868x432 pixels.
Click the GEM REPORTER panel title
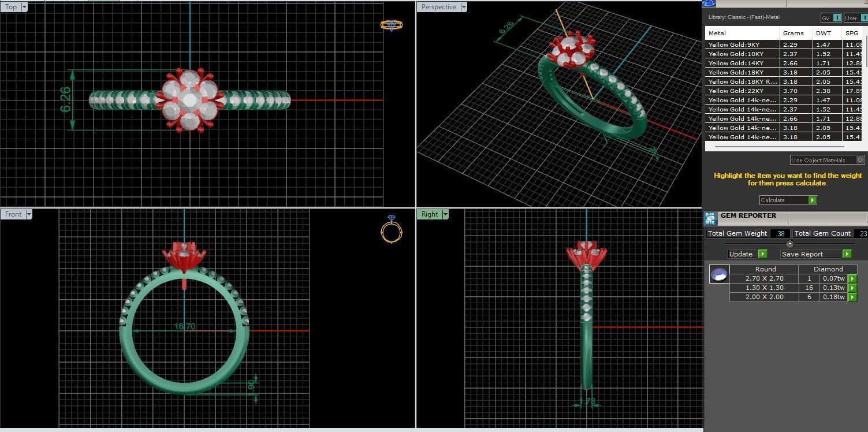(x=748, y=216)
